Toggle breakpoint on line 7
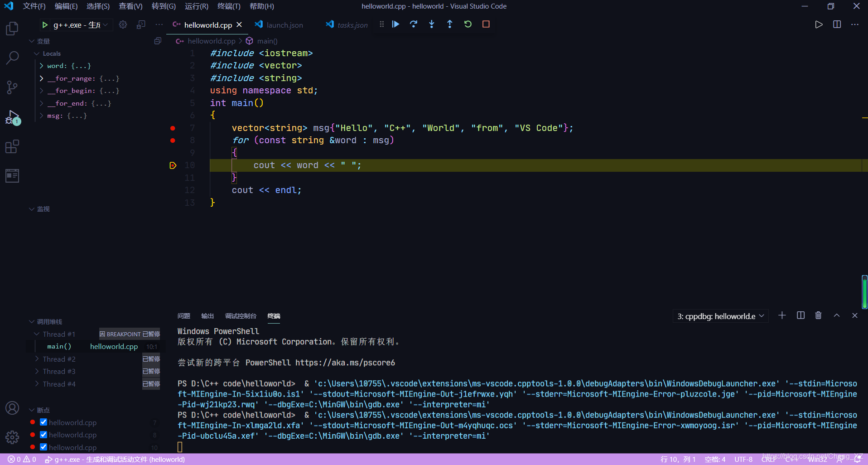This screenshot has width=868, height=465. click(x=173, y=128)
